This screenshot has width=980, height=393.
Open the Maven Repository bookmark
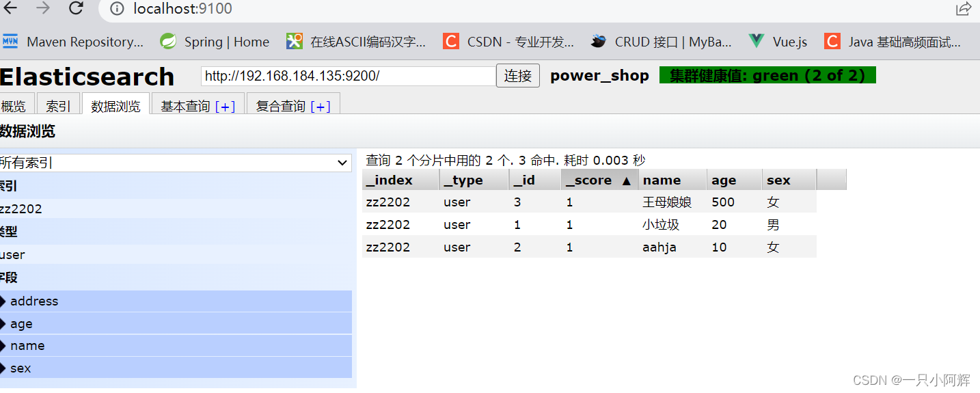[x=73, y=42]
